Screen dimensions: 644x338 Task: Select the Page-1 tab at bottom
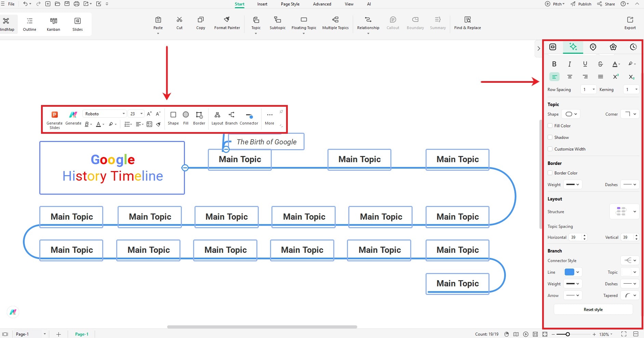(x=82, y=334)
